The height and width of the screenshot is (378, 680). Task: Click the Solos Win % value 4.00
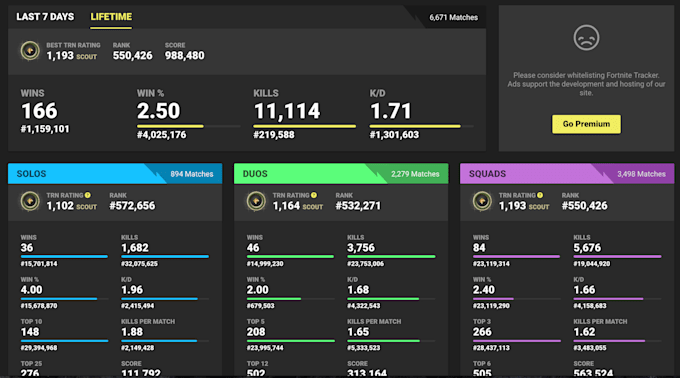(x=32, y=290)
